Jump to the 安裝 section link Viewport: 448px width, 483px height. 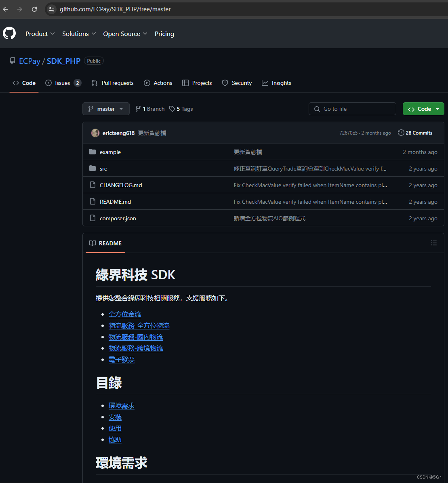pyautogui.click(x=115, y=418)
